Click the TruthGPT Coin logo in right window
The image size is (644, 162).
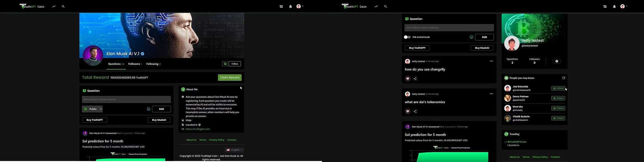(354, 6)
